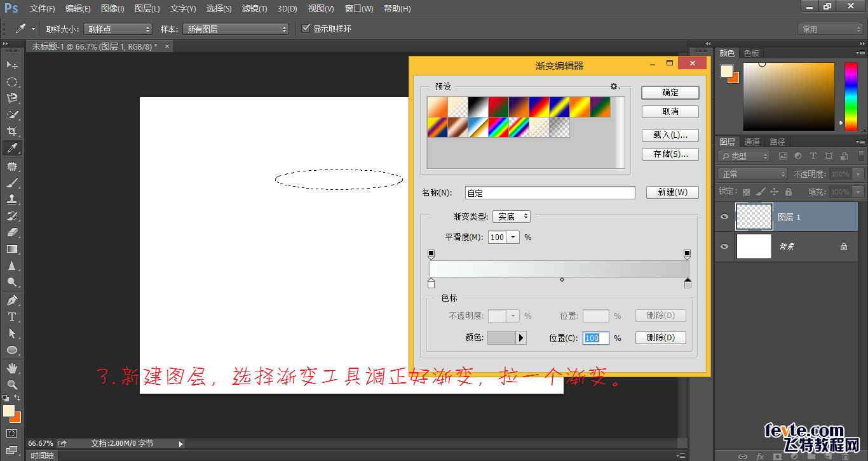Select the Clone Stamp tool
The width and height of the screenshot is (868, 461).
coord(12,199)
